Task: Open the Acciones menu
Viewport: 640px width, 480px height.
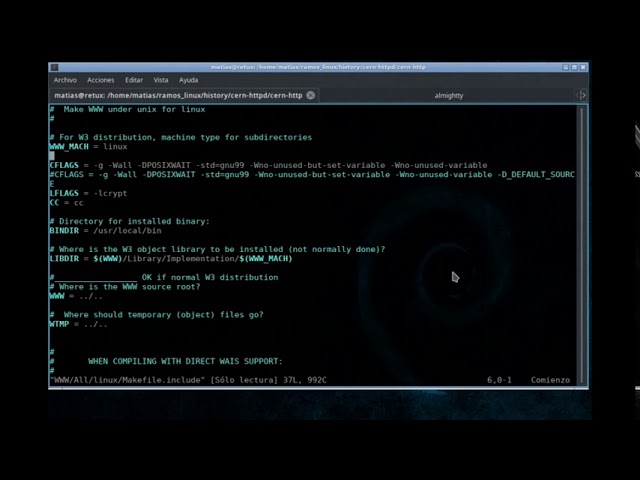Action: [100, 80]
